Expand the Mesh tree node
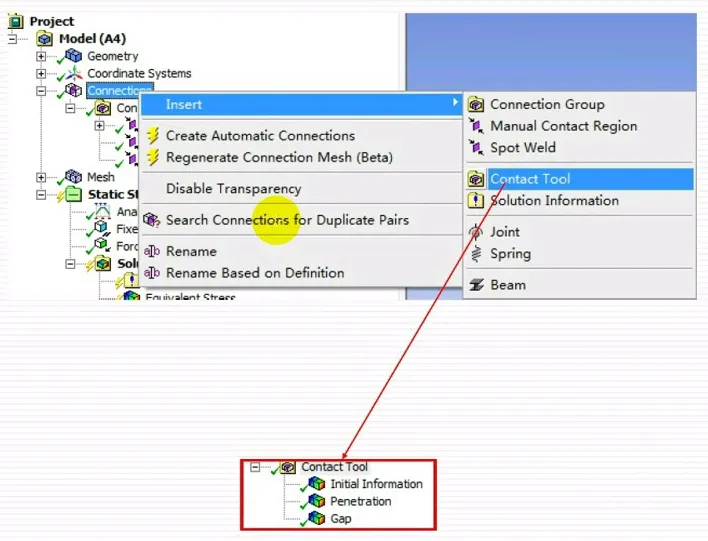708x541 pixels. point(41,177)
